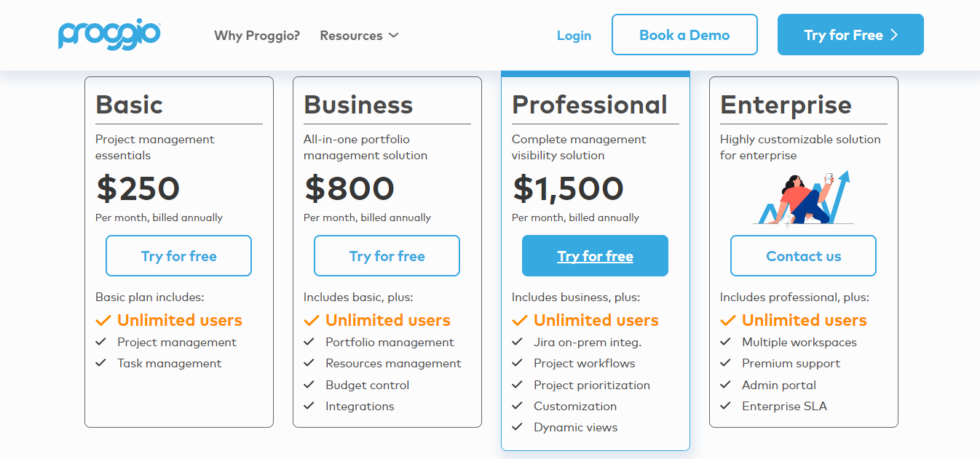
Task: Click the checkmark next to Portfolio management
Action: [309, 342]
